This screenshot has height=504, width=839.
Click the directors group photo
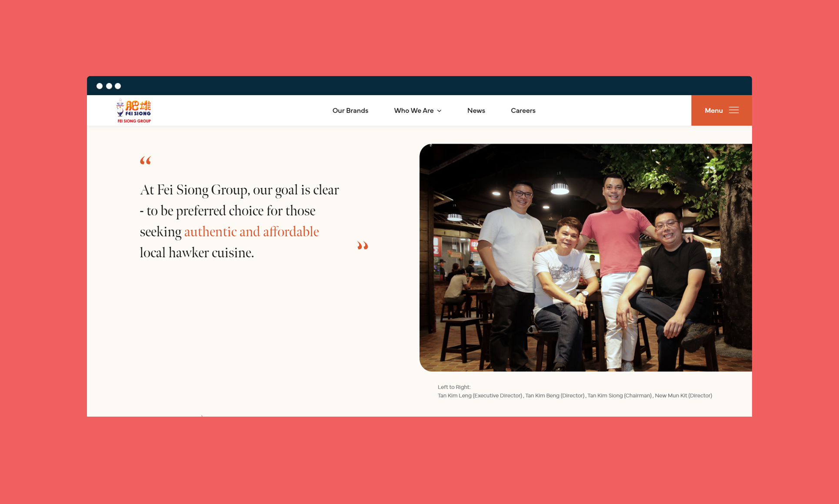tap(586, 257)
